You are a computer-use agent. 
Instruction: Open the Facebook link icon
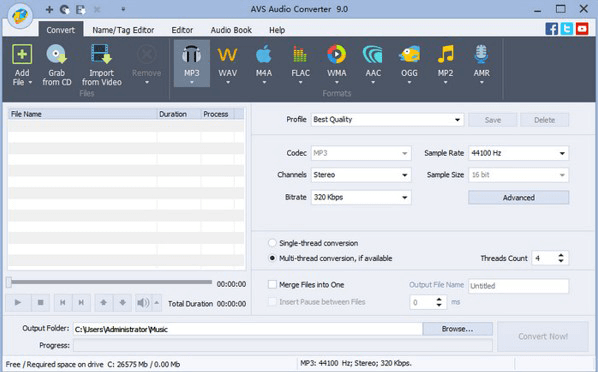[x=551, y=29]
